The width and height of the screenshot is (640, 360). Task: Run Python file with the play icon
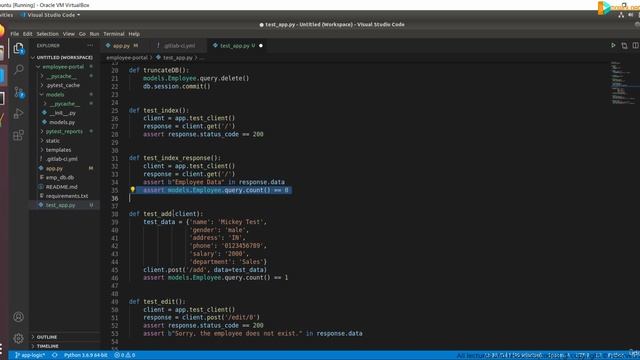(613, 45)
